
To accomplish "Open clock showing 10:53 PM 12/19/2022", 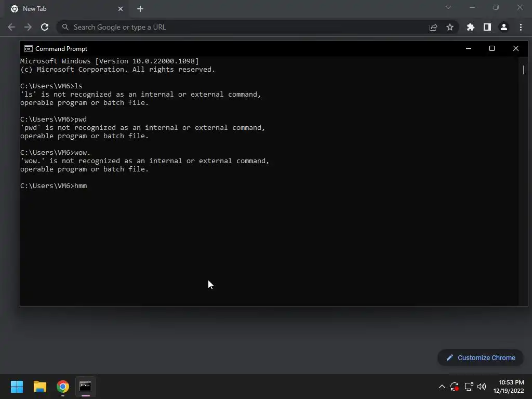I will pyautogui.click(x=508, y=387).
